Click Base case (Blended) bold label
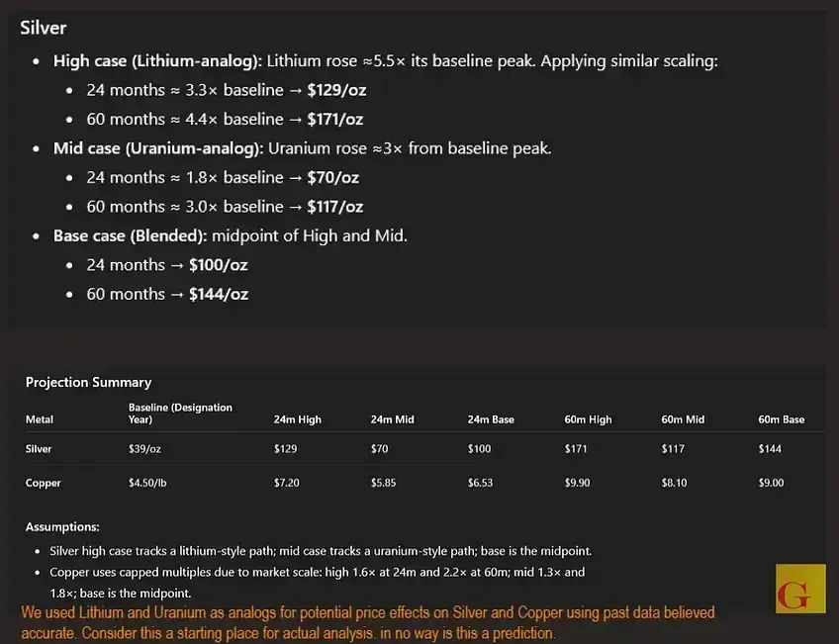Viewport: 839px width, 644px height. (130, 235)
